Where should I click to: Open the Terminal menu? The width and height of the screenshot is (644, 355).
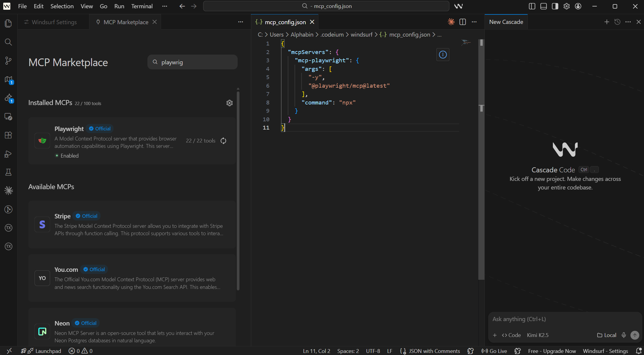point(142,6)
